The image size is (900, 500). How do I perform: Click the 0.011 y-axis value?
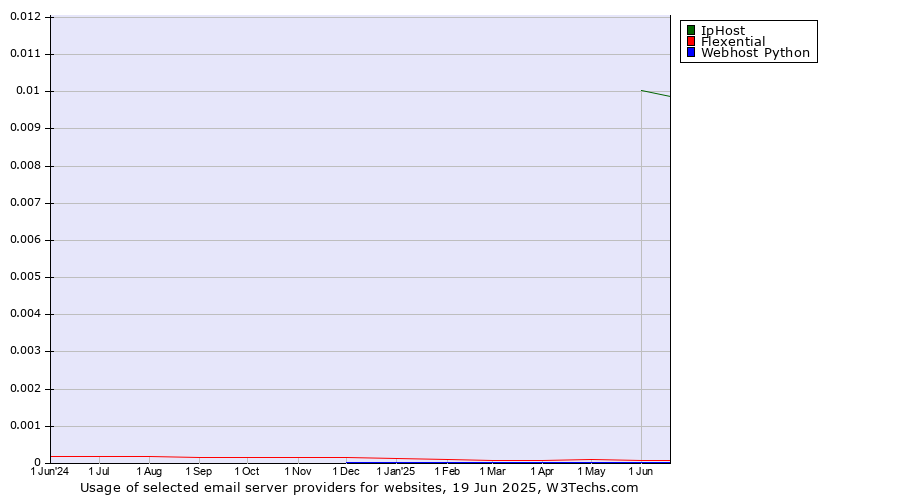coord(26,53)
